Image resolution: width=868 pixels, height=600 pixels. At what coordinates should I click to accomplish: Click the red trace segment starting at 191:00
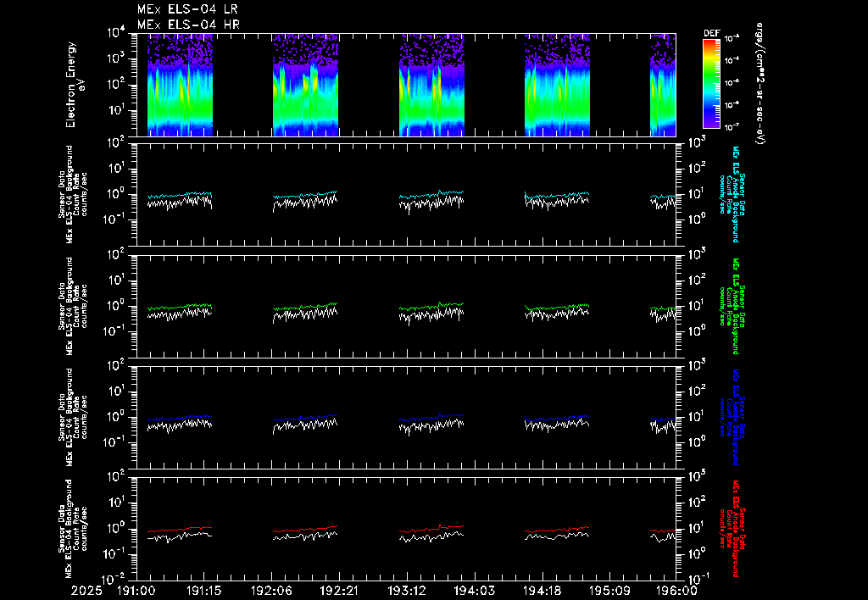click(180, 530)
